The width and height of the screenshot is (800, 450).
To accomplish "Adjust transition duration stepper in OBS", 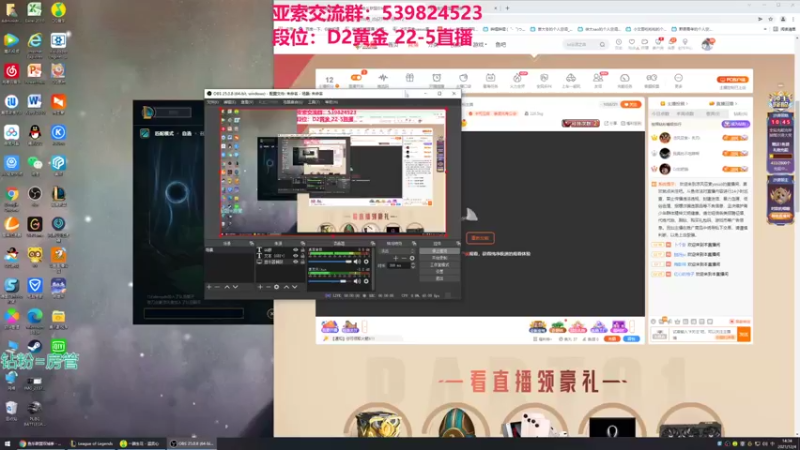I will pyautogui.click(x=413, y=265).
